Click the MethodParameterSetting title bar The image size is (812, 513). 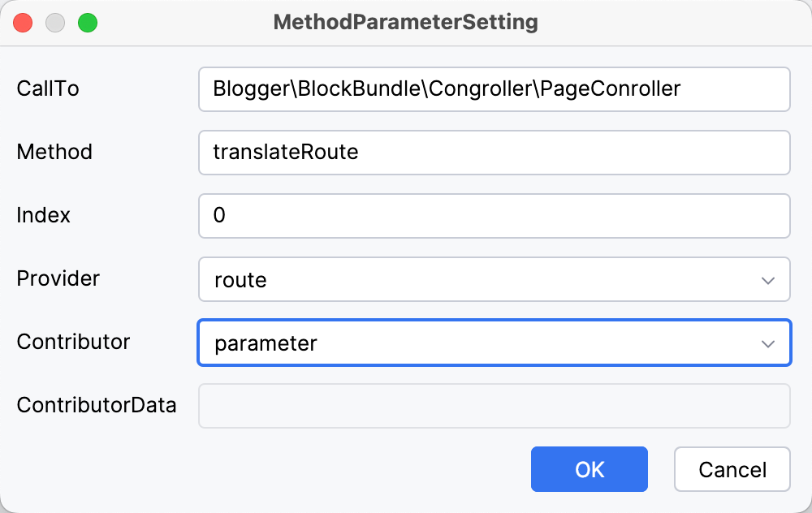tap(406, 22)
